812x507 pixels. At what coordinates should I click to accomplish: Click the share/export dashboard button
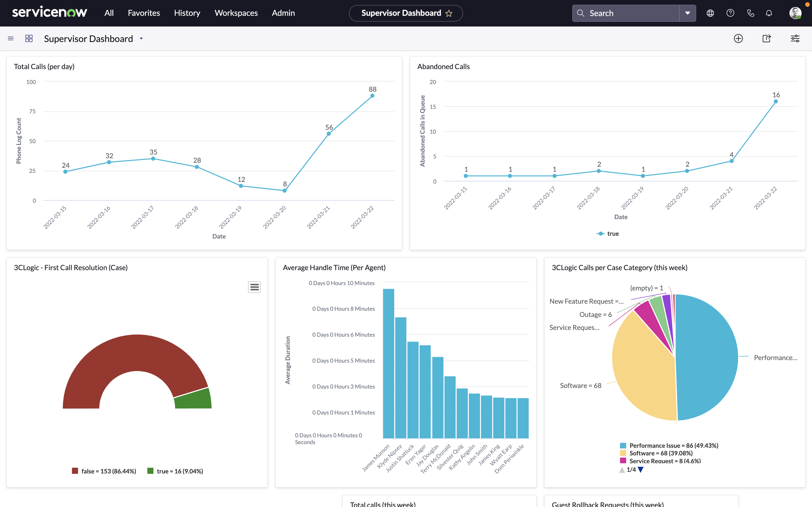click(767, 39)
